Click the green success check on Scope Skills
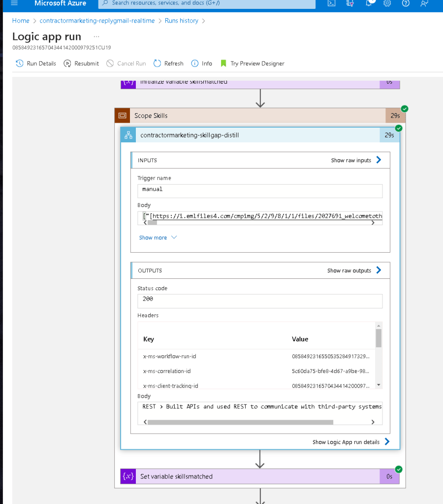 coord(405,109)
